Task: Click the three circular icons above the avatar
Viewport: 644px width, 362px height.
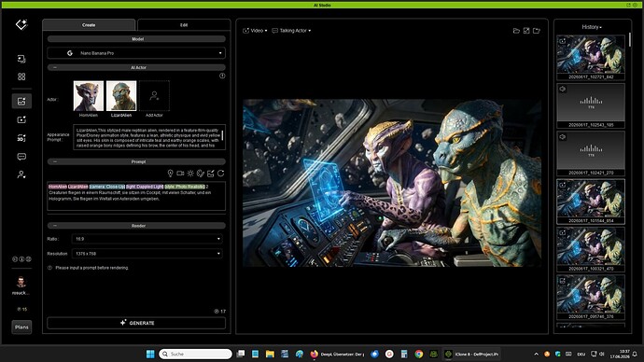Action: [x=21, y=259]
